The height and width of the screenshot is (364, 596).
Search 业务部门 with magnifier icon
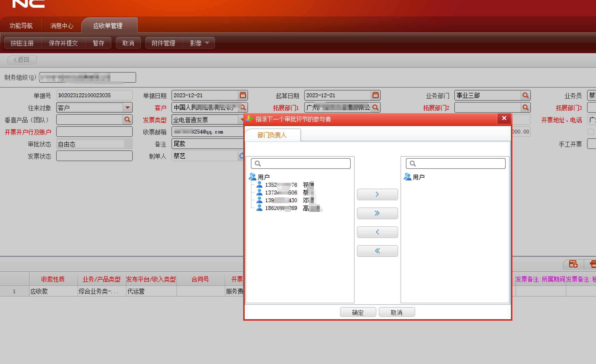click(525, 95)
